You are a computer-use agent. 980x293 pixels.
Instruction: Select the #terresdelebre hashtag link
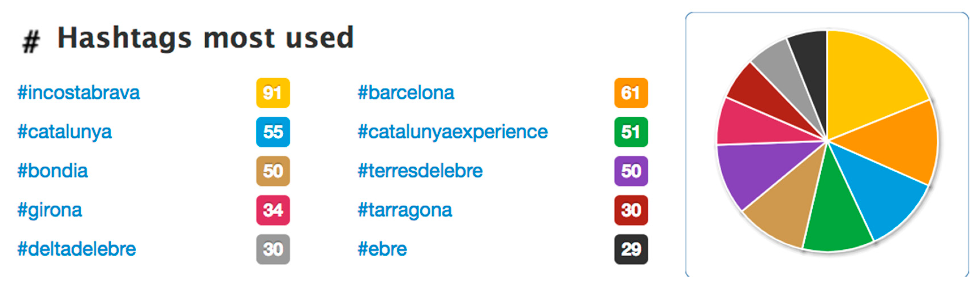point(420,171)
